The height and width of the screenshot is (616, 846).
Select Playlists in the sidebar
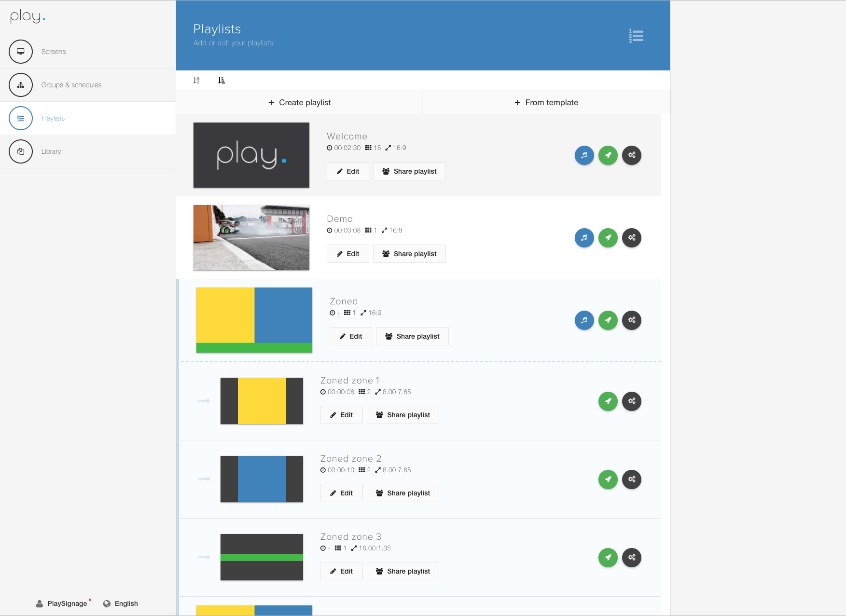pyautogui.click(x=53, y=118)
